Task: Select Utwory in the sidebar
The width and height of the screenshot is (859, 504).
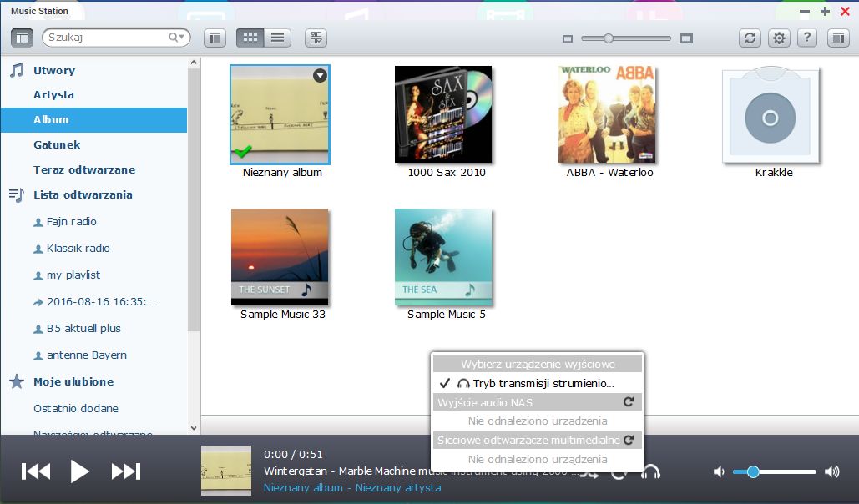Action: (x=54, y=70)
